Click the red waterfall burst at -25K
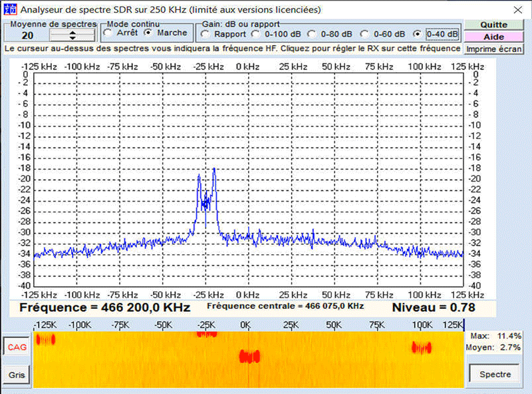The image size is (532, 394). click(x=207, y=334)
